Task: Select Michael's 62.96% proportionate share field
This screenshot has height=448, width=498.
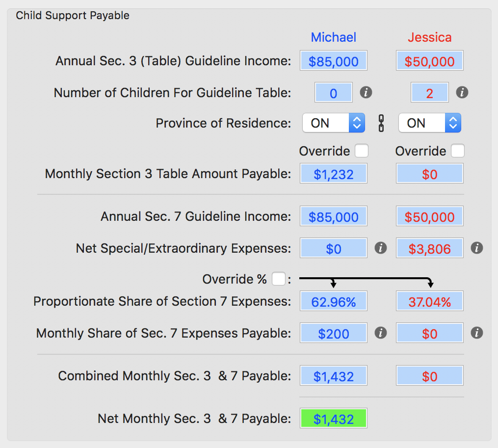Action: 333,301
